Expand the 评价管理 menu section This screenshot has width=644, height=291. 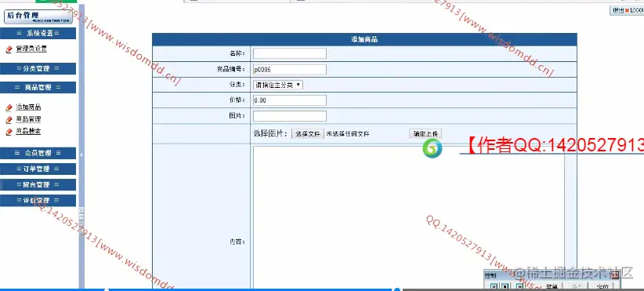click(38, 201)
